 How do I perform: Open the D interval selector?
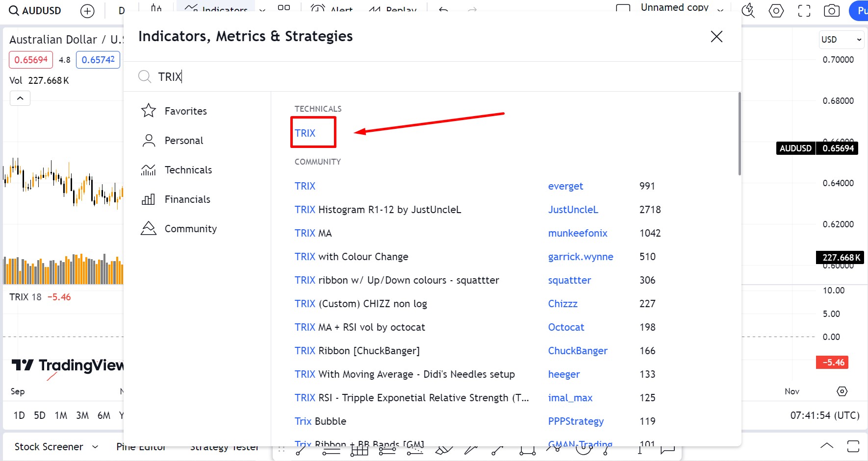[x=122, y=11]
